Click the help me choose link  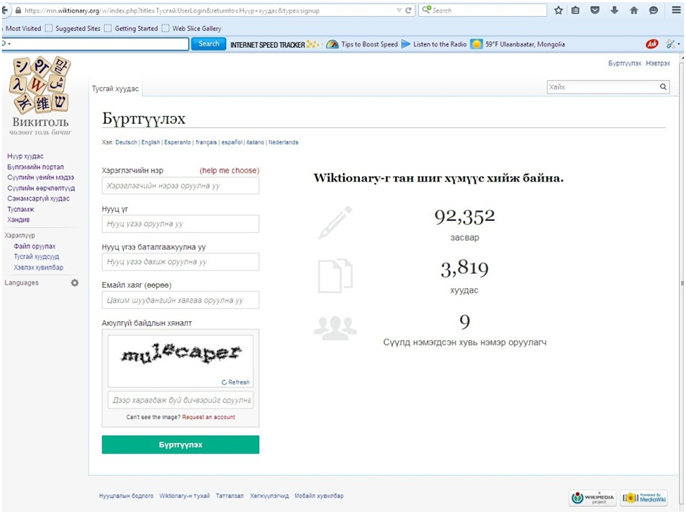(x=229, y=171)
